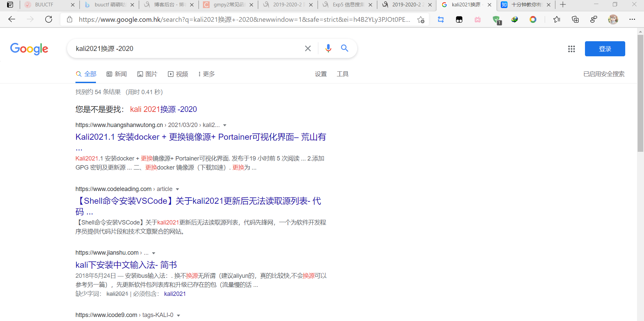View site info via the lock icon
Image resolution: width=644 pixels, height=321 pixels.
(69, 19)
